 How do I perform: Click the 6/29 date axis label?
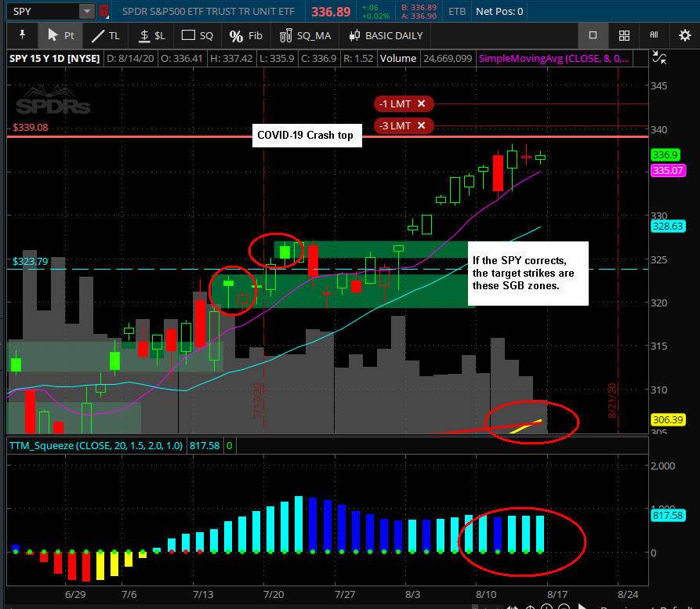(75, 595)
